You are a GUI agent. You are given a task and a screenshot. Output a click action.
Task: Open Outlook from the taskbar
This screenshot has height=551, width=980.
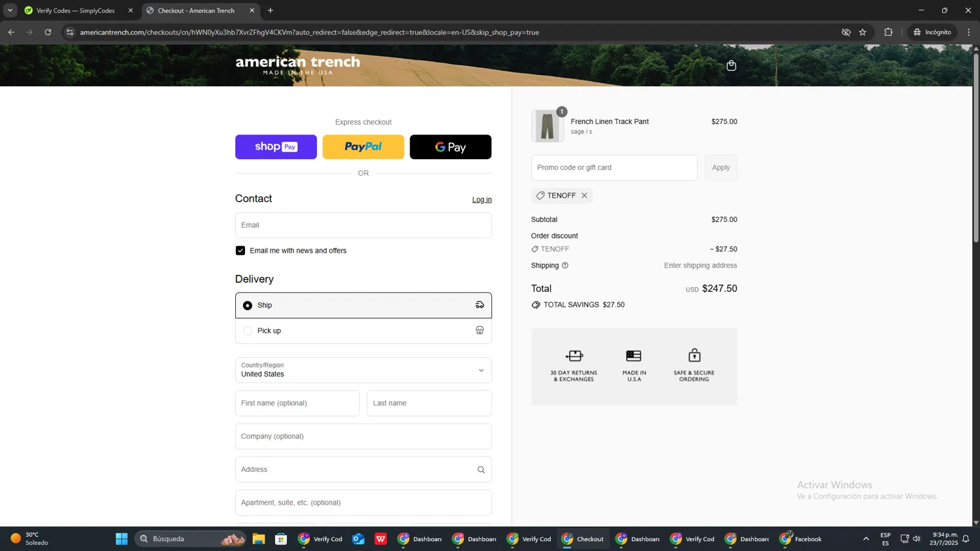358,539
